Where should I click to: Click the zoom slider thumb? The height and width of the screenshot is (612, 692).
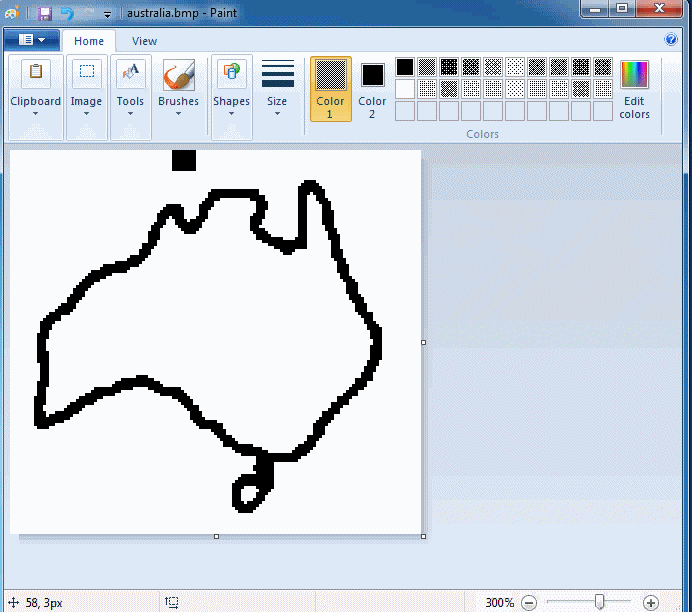pos(599,601)
